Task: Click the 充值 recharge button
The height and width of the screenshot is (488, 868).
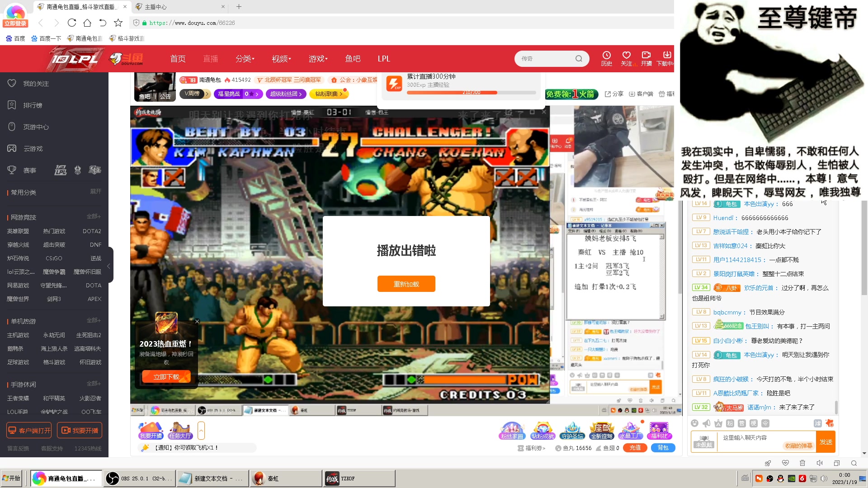Action: coord(635,448)
